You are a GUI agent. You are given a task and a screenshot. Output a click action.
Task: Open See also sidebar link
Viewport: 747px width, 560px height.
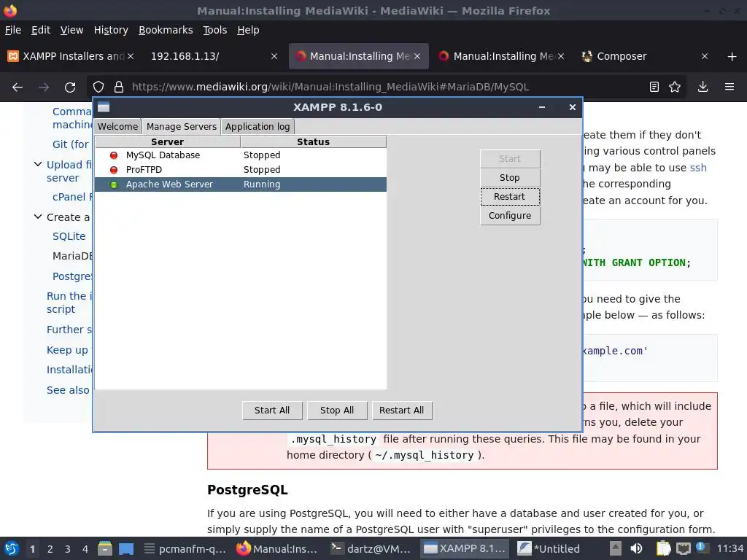click(68, 390)
